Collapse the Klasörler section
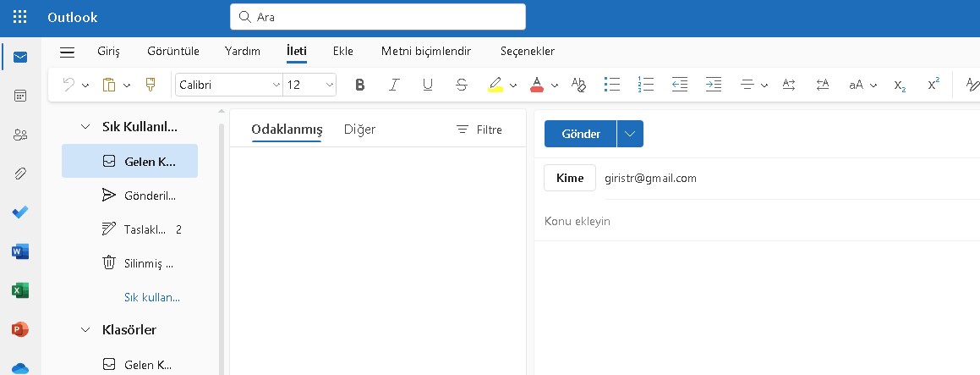The image size is (980, 375). tap(85, 330)
